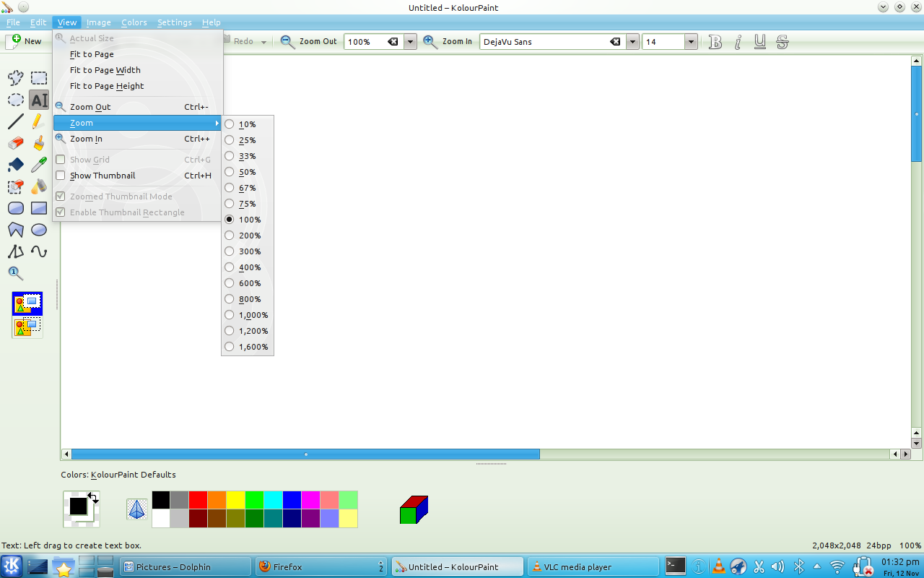Choose the transparent selection mode option

(x=27, y=327)
